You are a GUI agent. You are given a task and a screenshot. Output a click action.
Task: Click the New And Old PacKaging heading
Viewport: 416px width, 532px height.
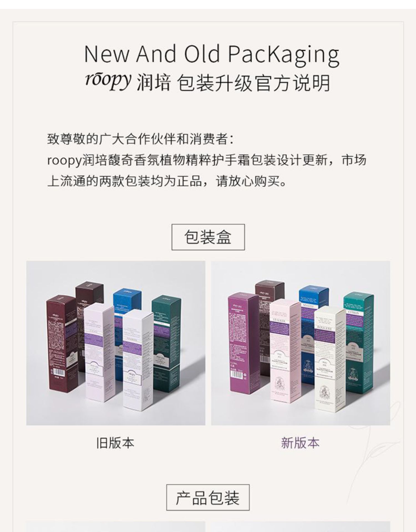click(212, 55)
